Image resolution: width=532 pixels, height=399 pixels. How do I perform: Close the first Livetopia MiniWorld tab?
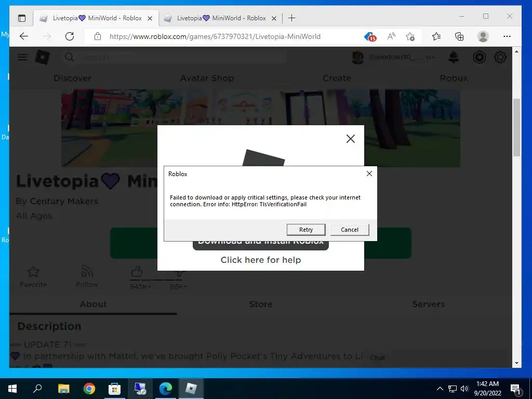pos(150,18)
